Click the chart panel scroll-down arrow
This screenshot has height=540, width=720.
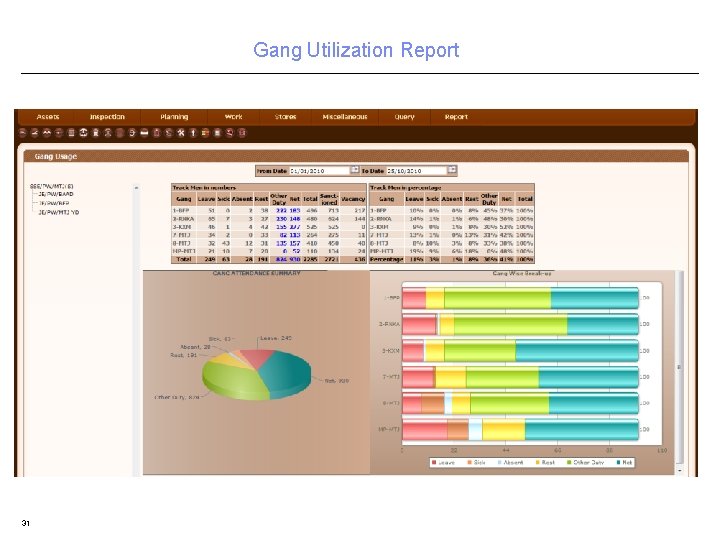pos(680,471)
